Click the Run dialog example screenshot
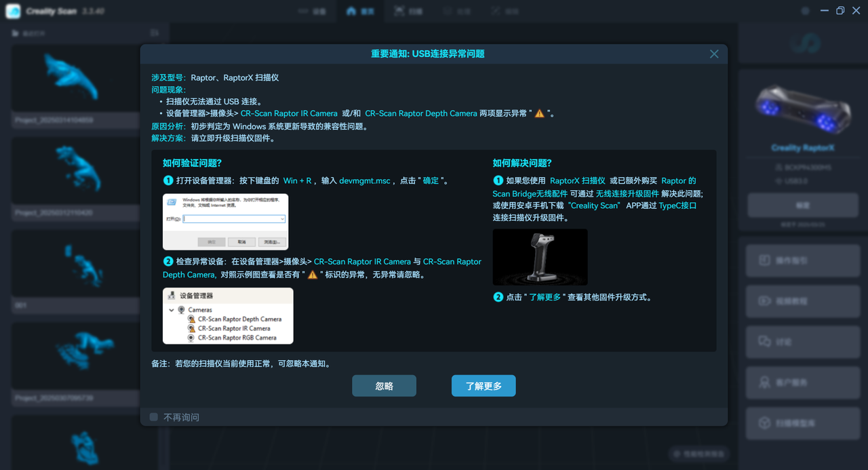 coord(226,222)
